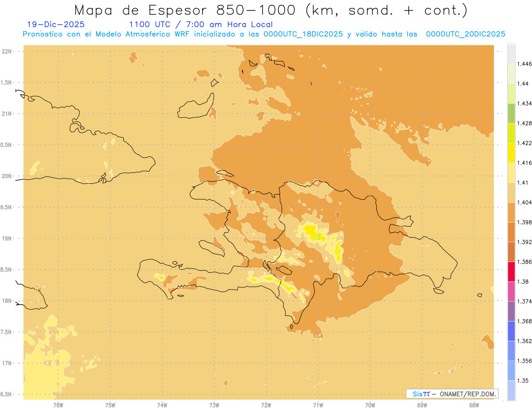The image size is (532, 411).
Task: Click the colorbar value '1.44'
Action: coord(523,83)
